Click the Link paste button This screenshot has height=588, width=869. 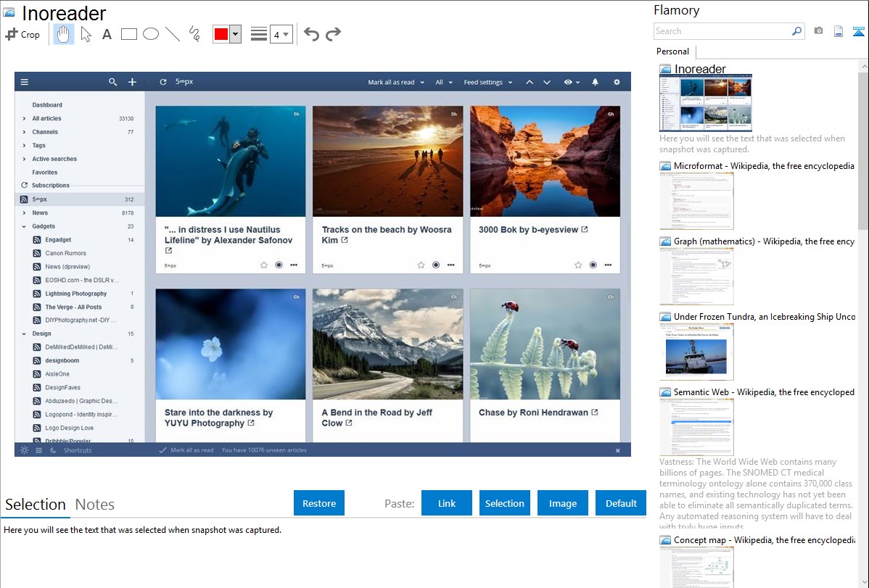click(447, 503)
